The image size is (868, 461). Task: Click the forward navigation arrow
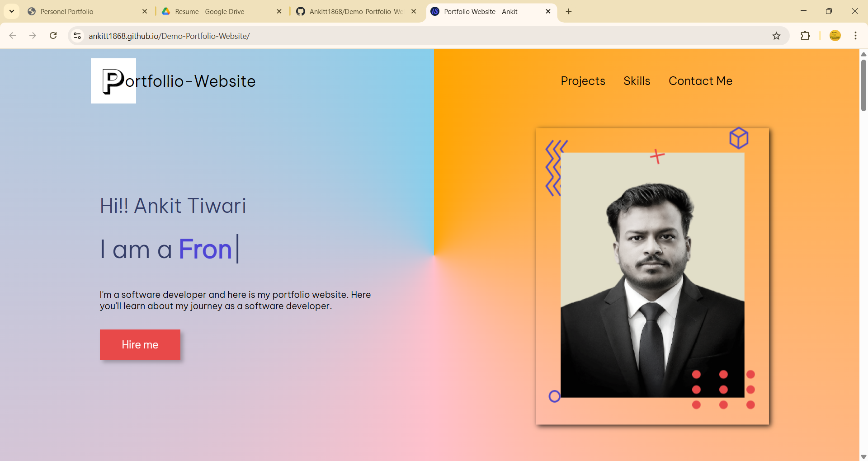click(33, 36)
